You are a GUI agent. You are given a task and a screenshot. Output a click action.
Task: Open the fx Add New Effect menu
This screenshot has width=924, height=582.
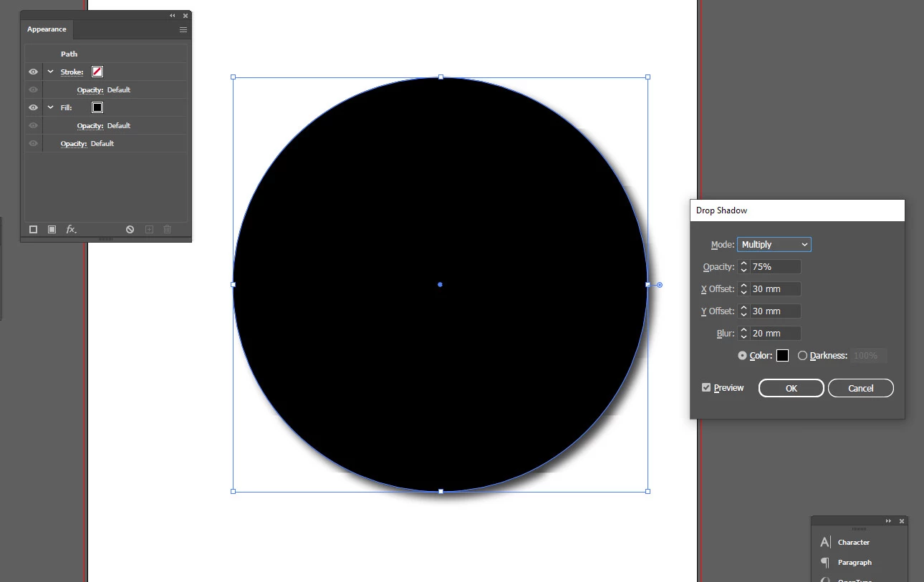(x=71, y=229)
